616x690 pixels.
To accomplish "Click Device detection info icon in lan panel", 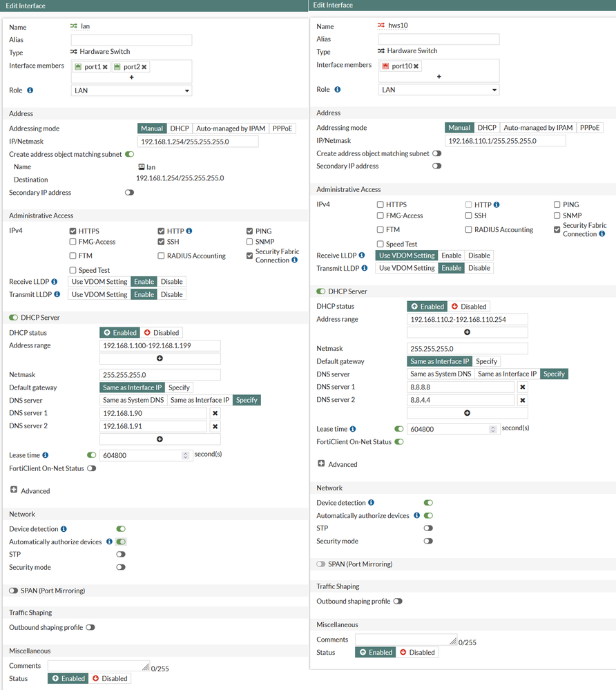I will click(64, 529).
